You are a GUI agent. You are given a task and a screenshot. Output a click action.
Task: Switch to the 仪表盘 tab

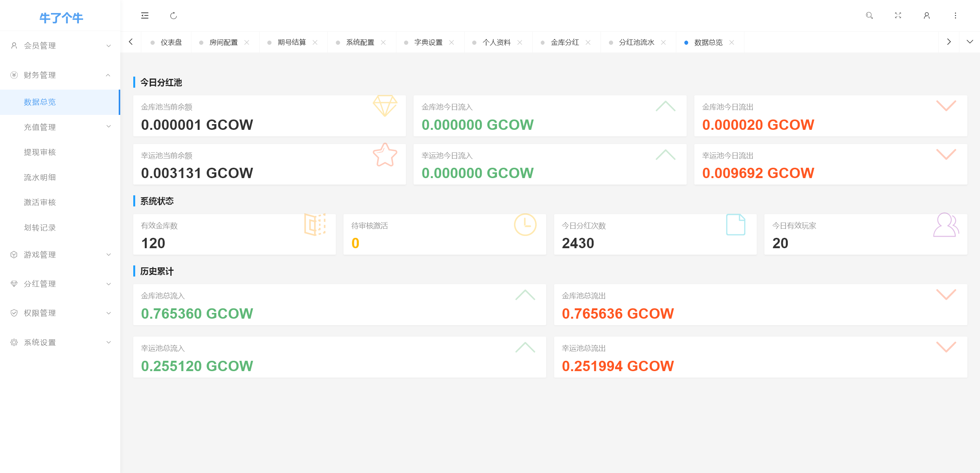tap(171, 43)
